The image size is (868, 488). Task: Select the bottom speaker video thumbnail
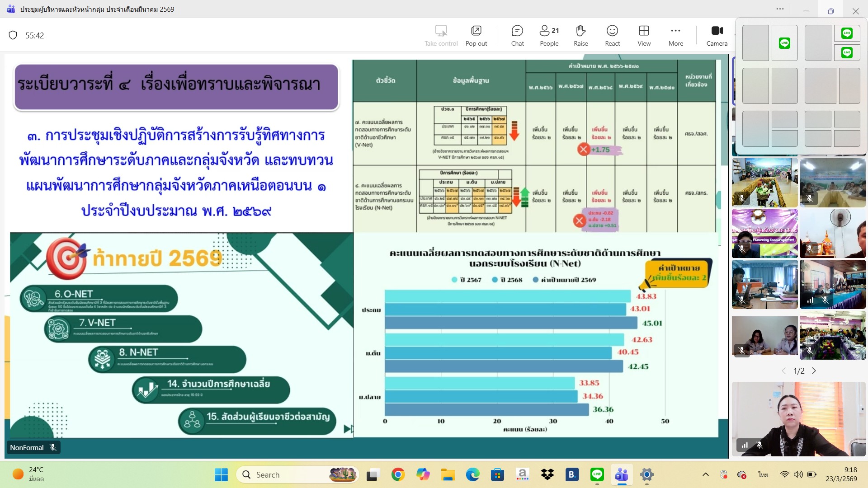pyautogui.click(x=798, y=419)
